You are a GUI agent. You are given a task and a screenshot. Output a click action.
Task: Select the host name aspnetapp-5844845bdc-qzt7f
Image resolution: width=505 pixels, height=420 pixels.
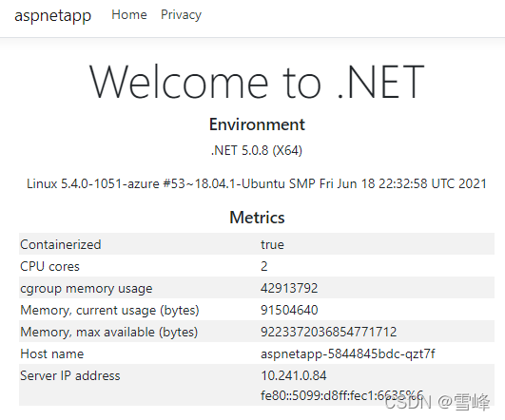click(x=348, y=354)
